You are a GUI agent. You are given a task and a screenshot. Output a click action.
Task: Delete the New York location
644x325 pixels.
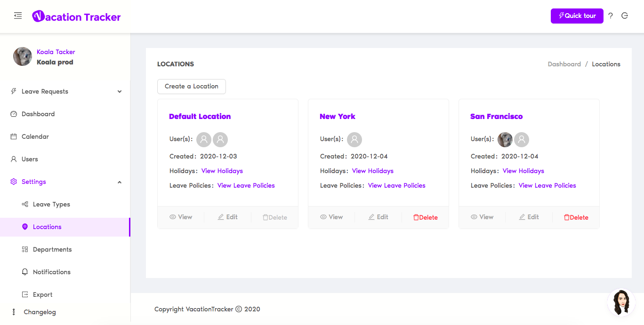(x=426, y=217)
